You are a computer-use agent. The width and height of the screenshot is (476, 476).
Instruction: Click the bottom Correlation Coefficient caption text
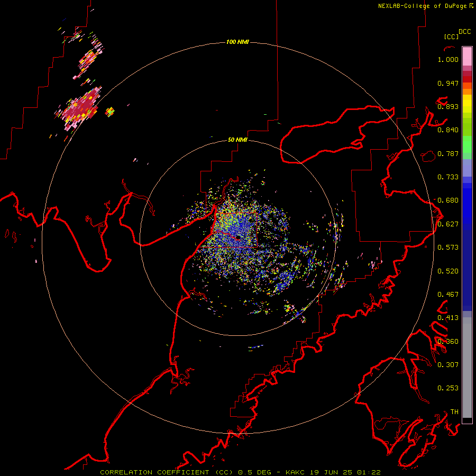click(240, 472)
